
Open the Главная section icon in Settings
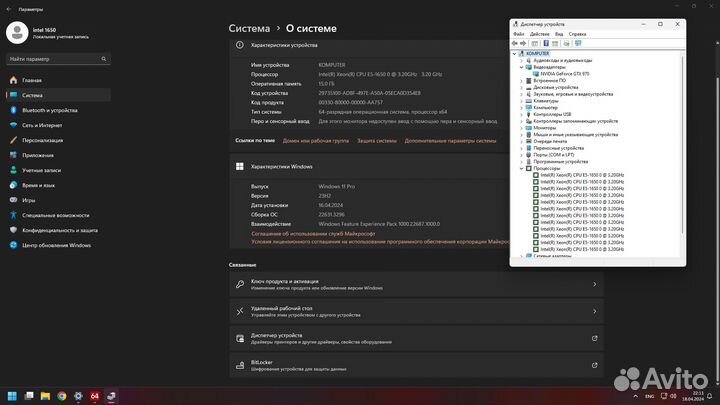click(x=13, y=80)
